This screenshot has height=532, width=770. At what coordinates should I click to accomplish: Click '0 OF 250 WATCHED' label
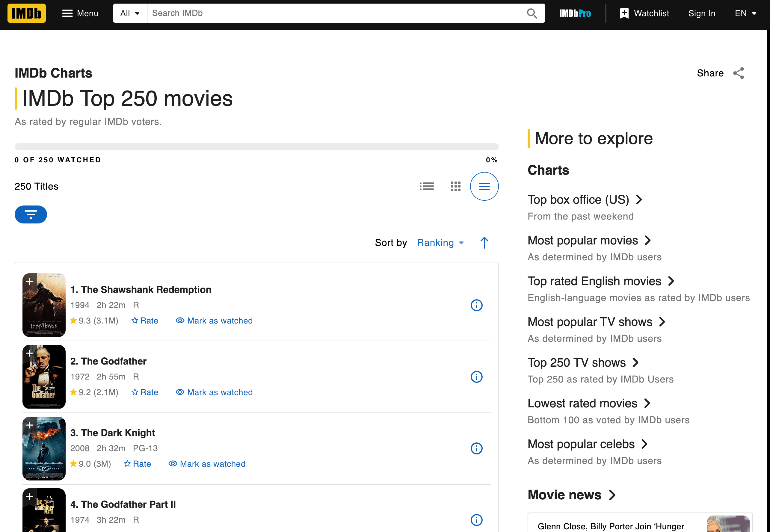click(x=58, y=160)
